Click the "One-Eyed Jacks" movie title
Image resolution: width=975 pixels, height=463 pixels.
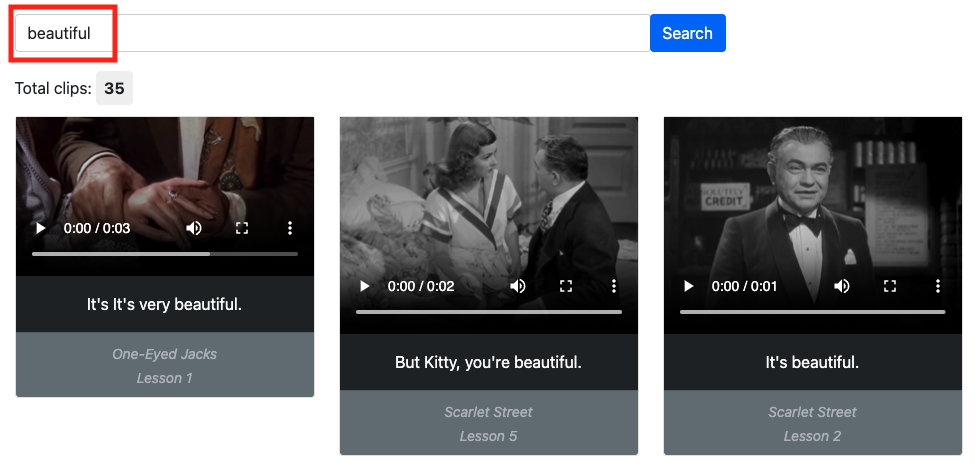165,354
